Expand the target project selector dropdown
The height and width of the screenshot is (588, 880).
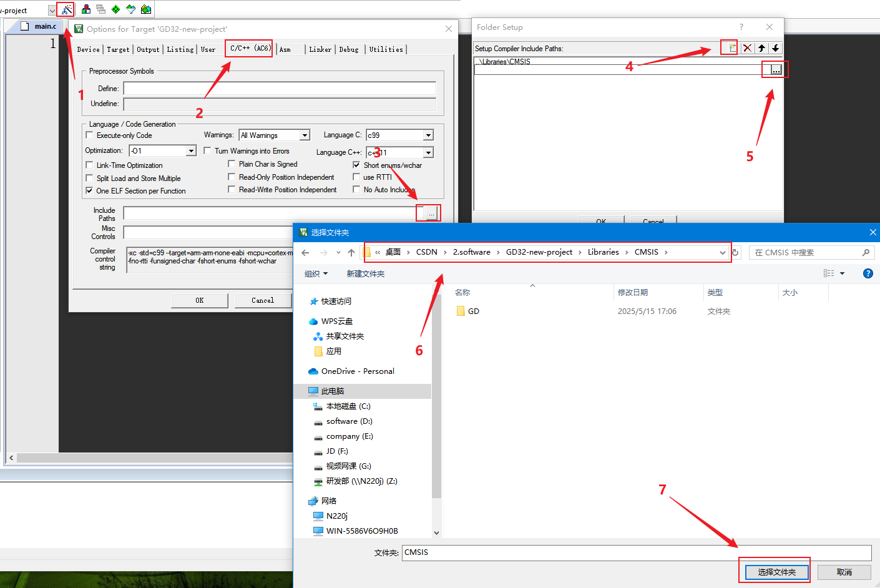52,10
